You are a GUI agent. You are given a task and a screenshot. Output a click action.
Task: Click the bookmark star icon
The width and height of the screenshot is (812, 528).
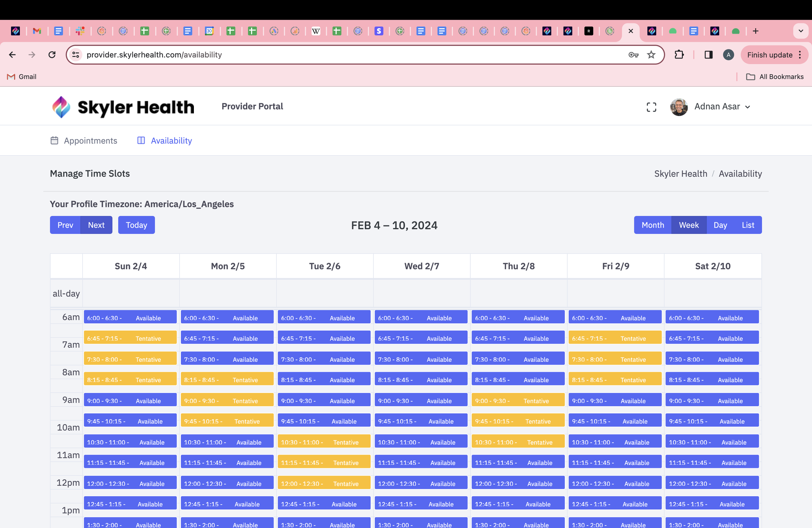point(651,55)
